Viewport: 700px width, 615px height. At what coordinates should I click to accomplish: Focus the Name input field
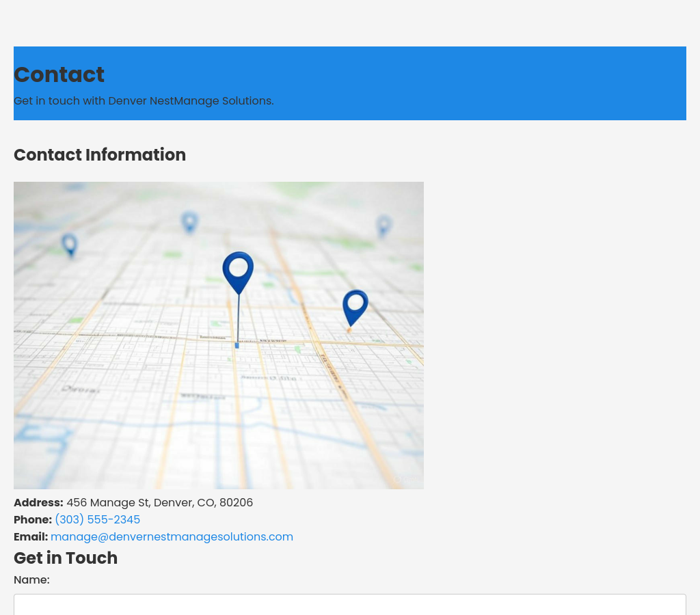[349, 605]
